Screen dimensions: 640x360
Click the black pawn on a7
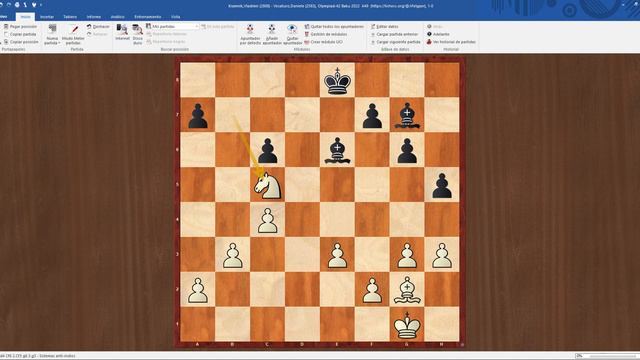pyautogui.click(x=198, y=115)
